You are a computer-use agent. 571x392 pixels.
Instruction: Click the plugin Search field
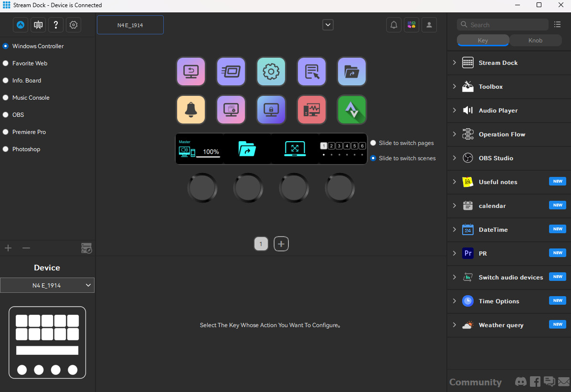[502, 25]
